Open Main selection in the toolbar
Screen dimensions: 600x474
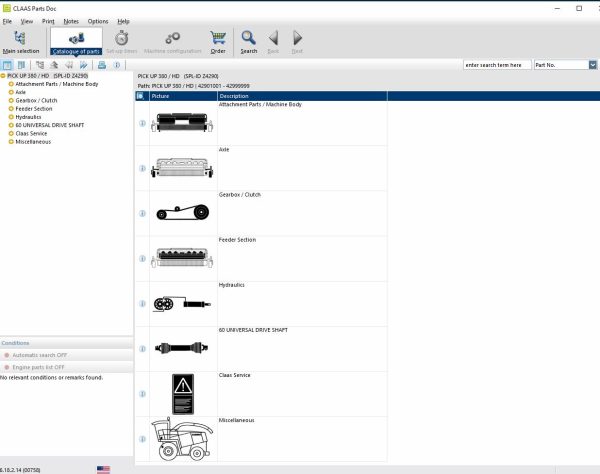21,42
